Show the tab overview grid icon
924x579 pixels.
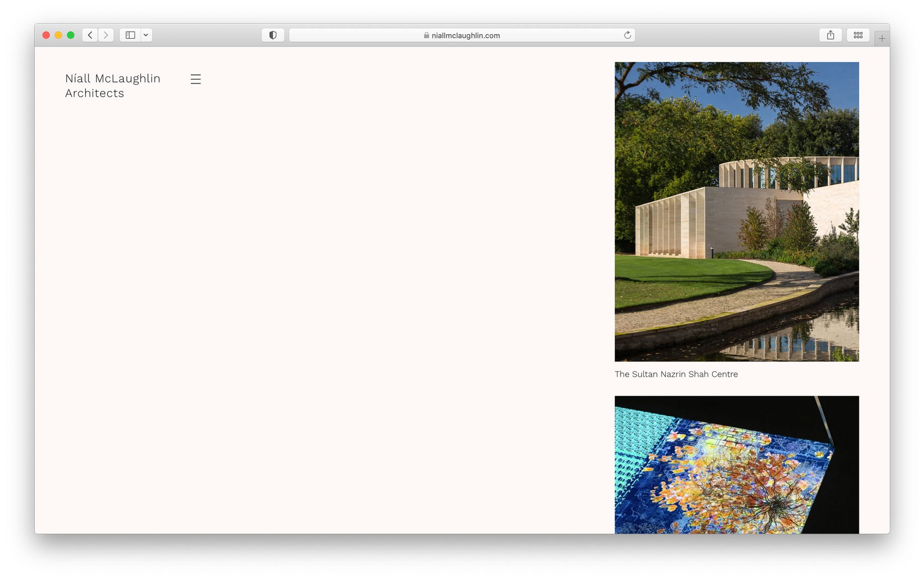click(858, 35)
